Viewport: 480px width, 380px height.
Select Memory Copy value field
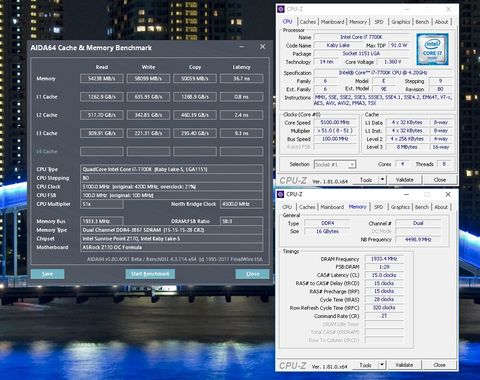pyautogui.click(x=195, y=79)
